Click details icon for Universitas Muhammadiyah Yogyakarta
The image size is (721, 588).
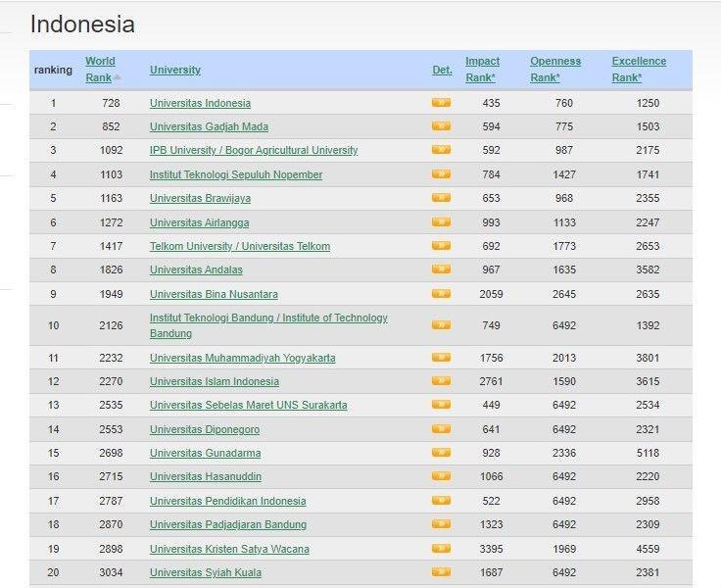click(441, 358)
